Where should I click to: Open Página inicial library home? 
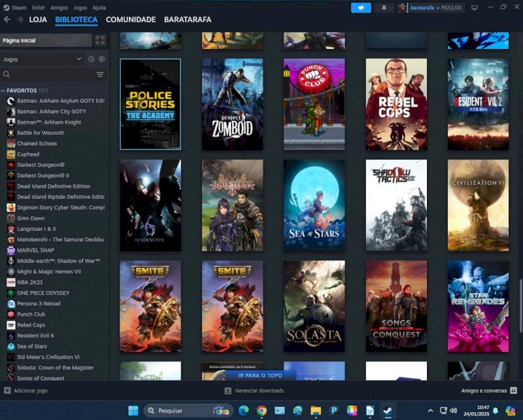[46, 40]
